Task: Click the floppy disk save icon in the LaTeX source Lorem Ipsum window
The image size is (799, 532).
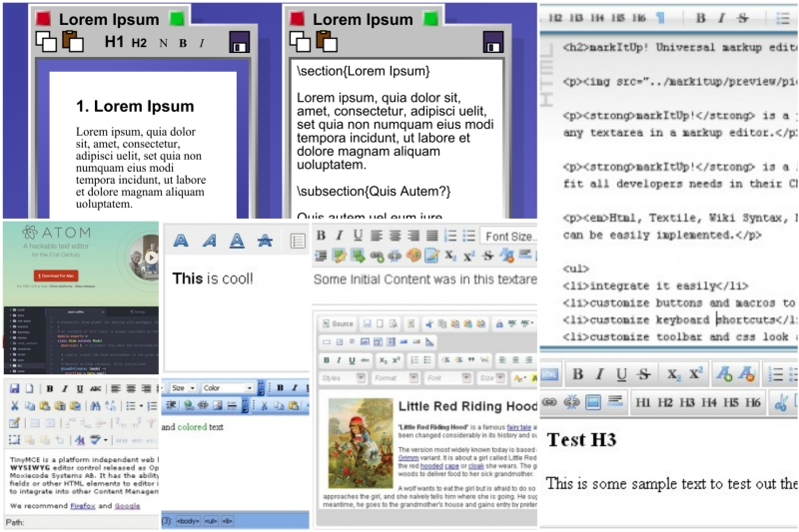Action: click(492, 43)
